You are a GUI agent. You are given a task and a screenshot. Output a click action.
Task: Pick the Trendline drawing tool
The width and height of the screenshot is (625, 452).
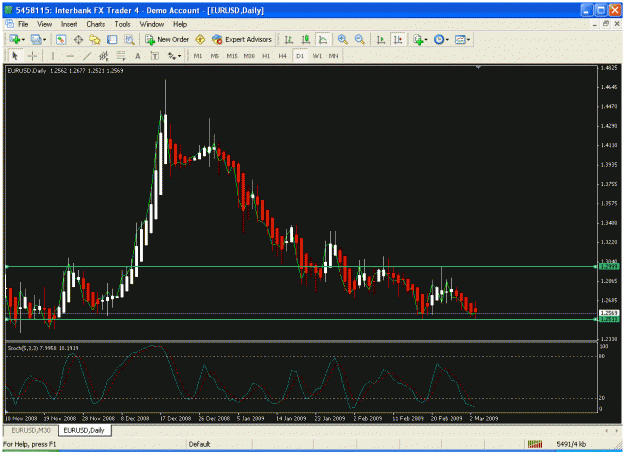(87, 56)
